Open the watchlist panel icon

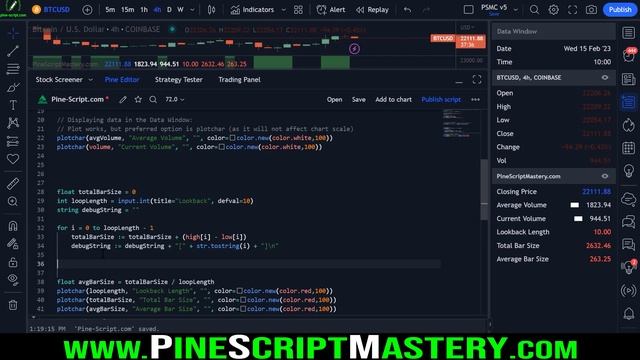point(629,33)
